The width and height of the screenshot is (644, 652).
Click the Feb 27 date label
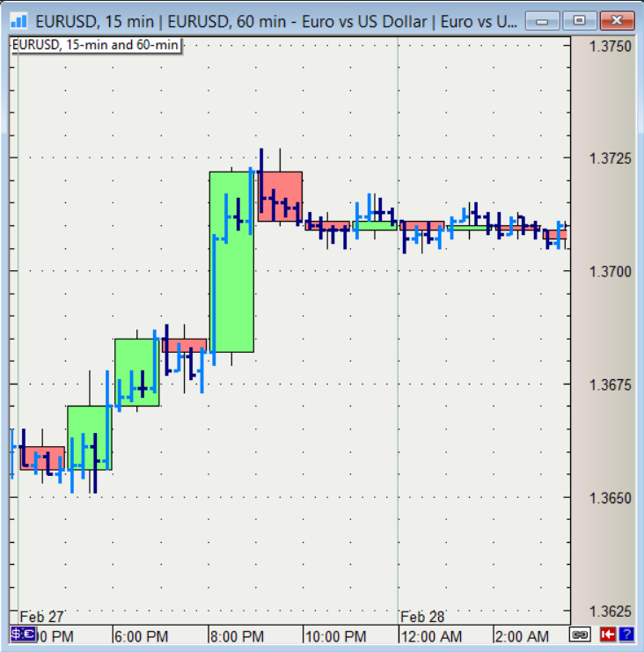pos(41,617)
